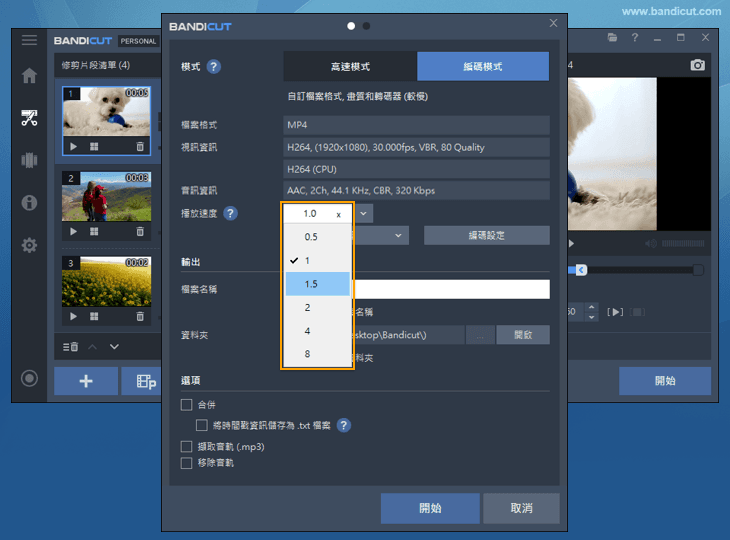730x540 pixels.
Task: Expand the playback speed dropdown arrow
Action: (364, 214)
